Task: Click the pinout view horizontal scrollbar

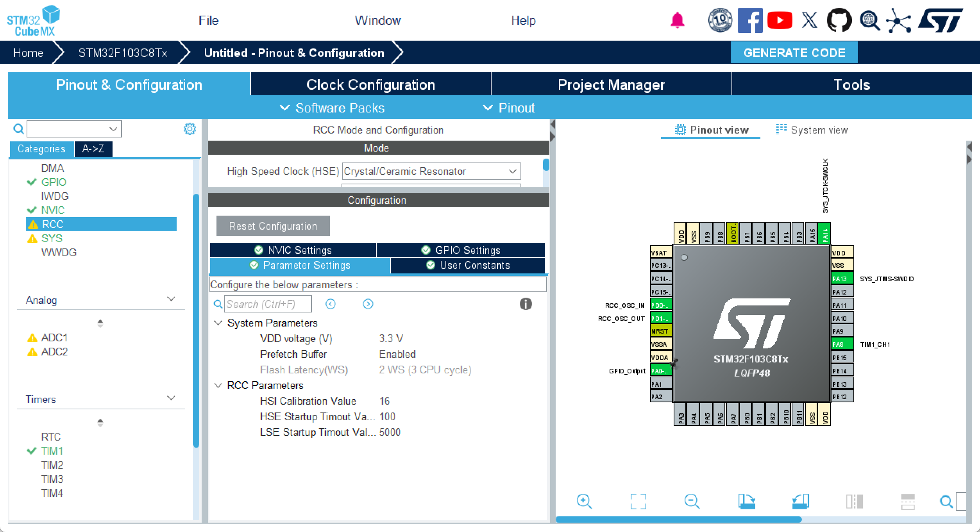Action: (x=678, y=520)
